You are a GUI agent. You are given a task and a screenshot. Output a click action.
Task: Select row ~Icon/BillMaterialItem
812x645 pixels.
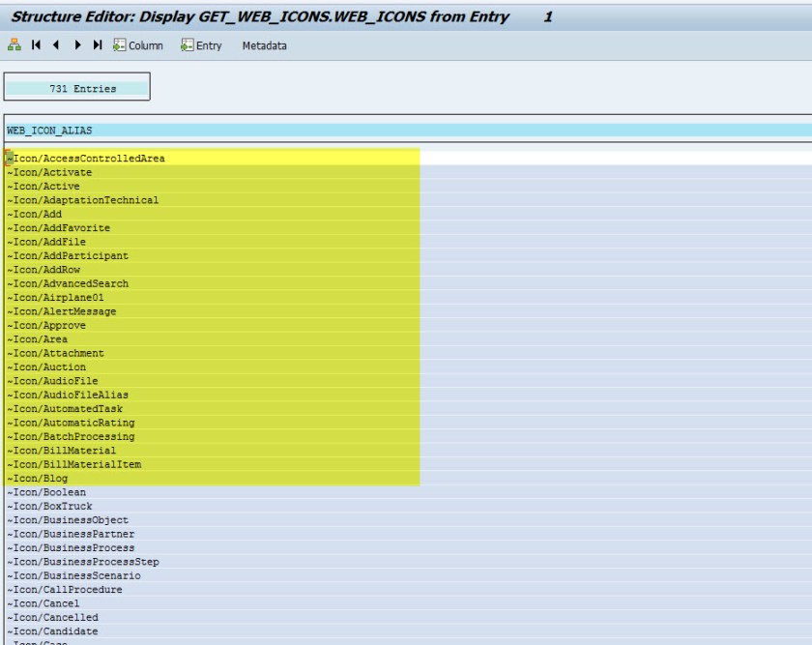pyautogui.click(x=408, y=465)
